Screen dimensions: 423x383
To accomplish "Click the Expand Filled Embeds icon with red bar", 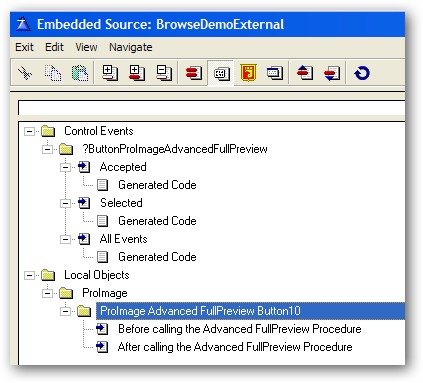I will click(137, 73).
